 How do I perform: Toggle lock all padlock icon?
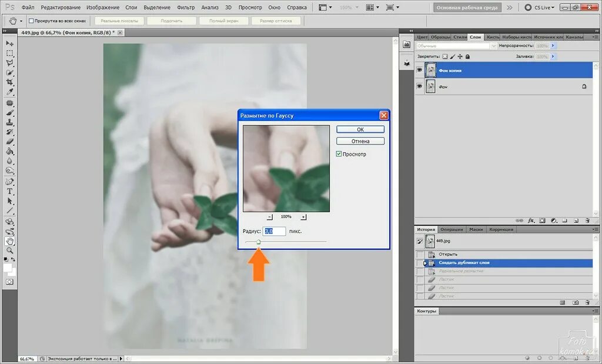tap(467, 56)
